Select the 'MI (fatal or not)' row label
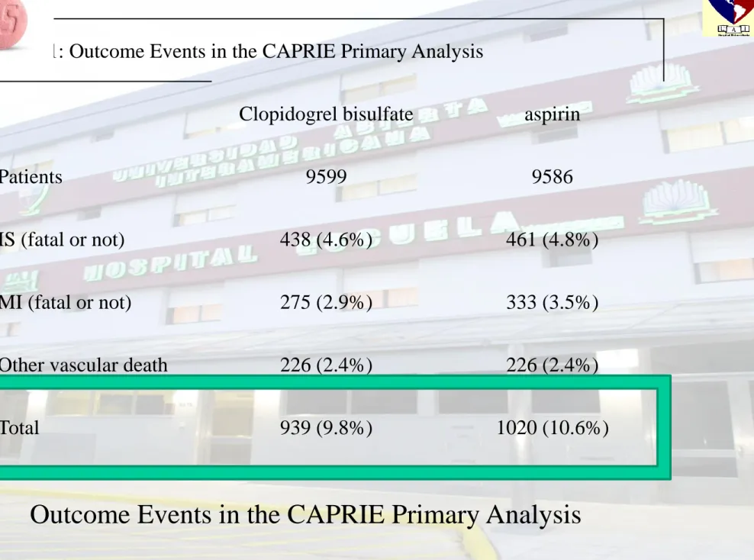The image size is (754, 560). pos(66,302)
